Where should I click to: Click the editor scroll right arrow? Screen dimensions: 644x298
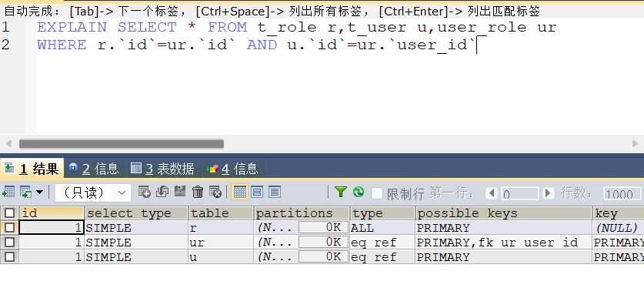point(635,144)
